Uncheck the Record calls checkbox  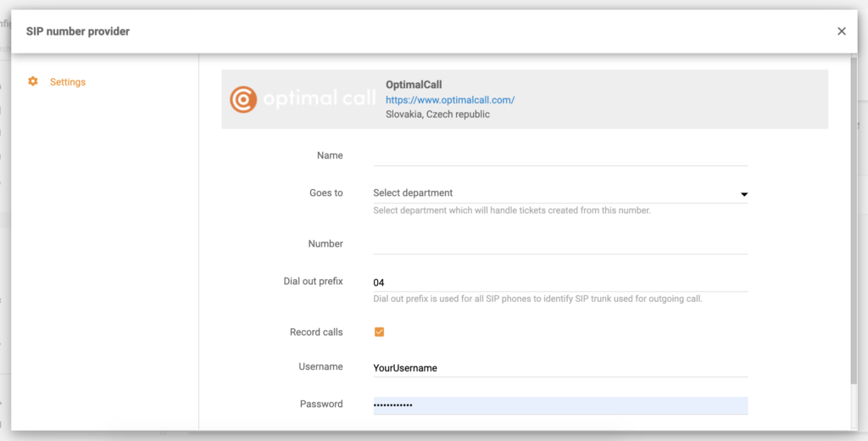point(379,332)
